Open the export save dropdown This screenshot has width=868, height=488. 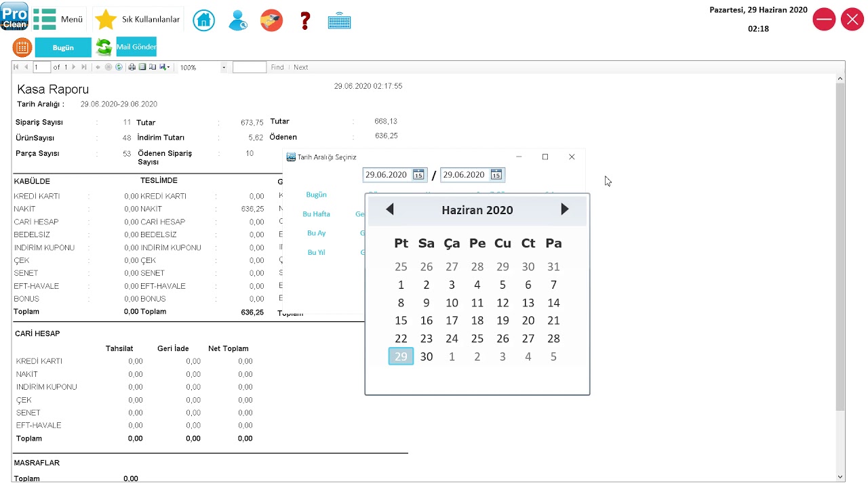click(x=164, y=67)
